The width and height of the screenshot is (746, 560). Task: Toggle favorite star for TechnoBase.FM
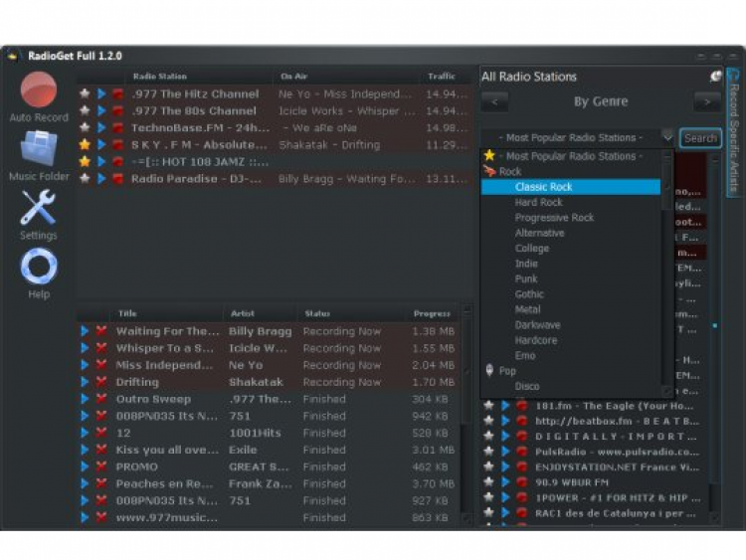(x=85, y=127)
